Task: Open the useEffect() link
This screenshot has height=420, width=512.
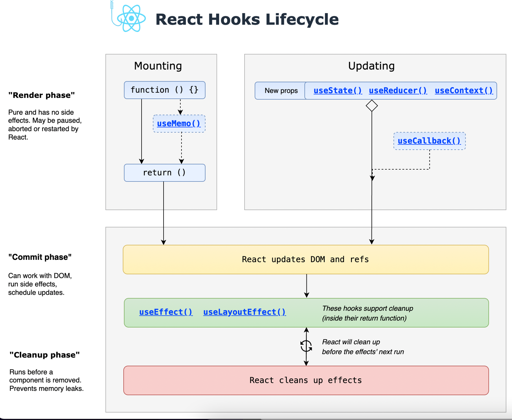Action: [x=166, y=312]
